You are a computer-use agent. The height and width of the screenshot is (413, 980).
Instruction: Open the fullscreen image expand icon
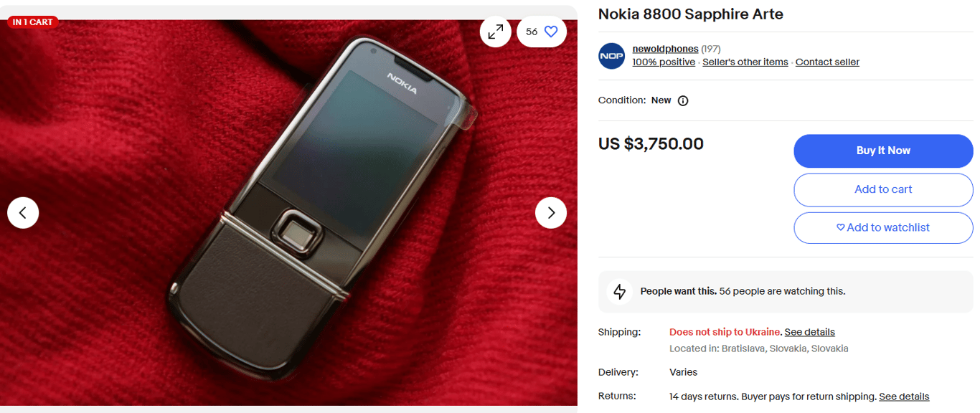pyautogui.click(x=495, y=31)
